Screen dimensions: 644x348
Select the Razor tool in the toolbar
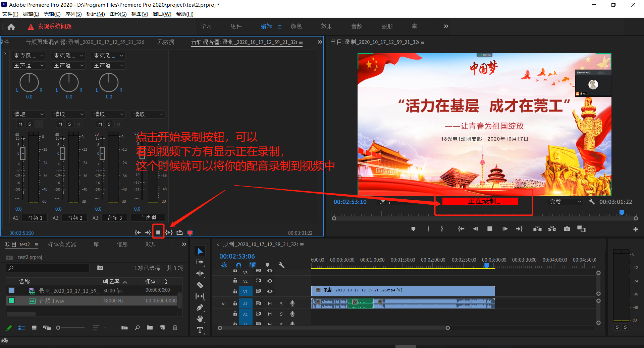(x=200, y=285)
